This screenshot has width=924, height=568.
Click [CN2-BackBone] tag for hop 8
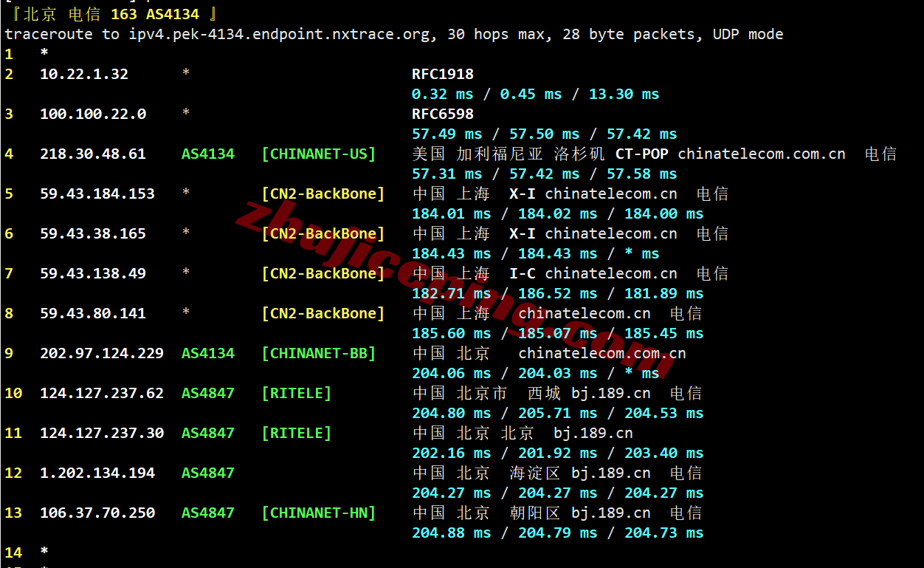[323, 313]
